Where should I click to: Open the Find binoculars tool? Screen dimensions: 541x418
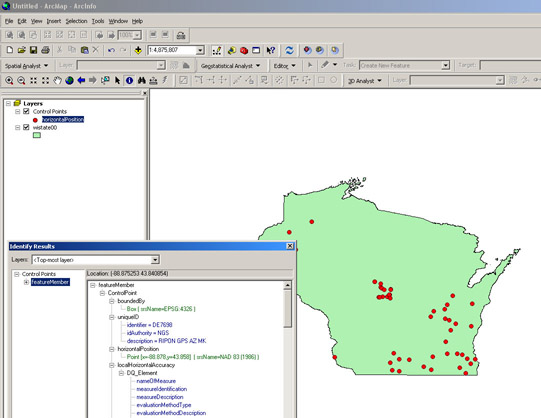pyautogui.click(x=141, y=80)
